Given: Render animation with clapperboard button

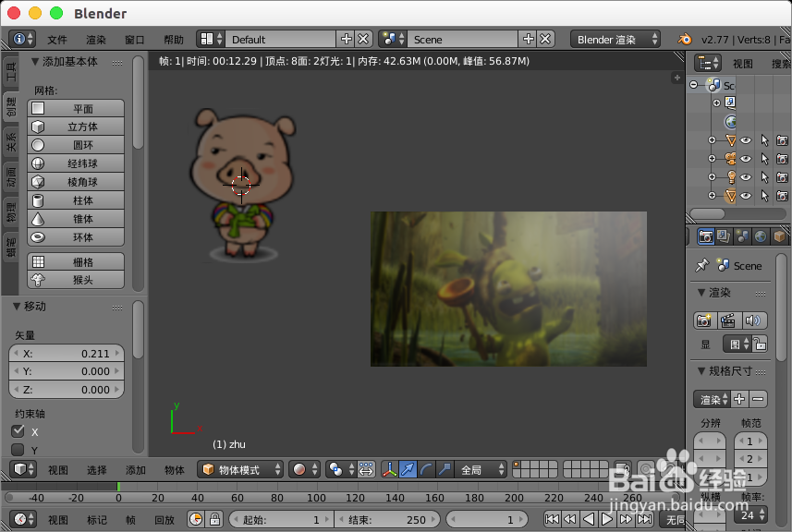Looking at the screenshot, I should point(728,320).
